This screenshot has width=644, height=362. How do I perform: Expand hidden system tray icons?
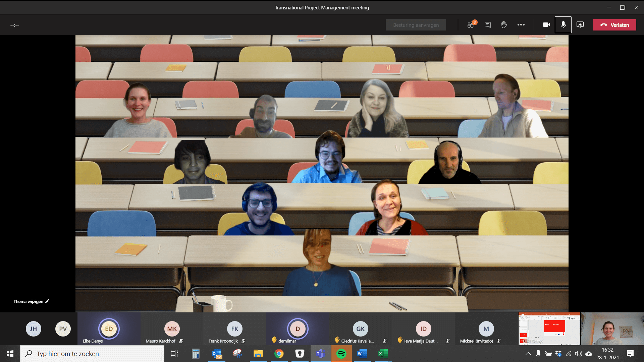(528, 354)
